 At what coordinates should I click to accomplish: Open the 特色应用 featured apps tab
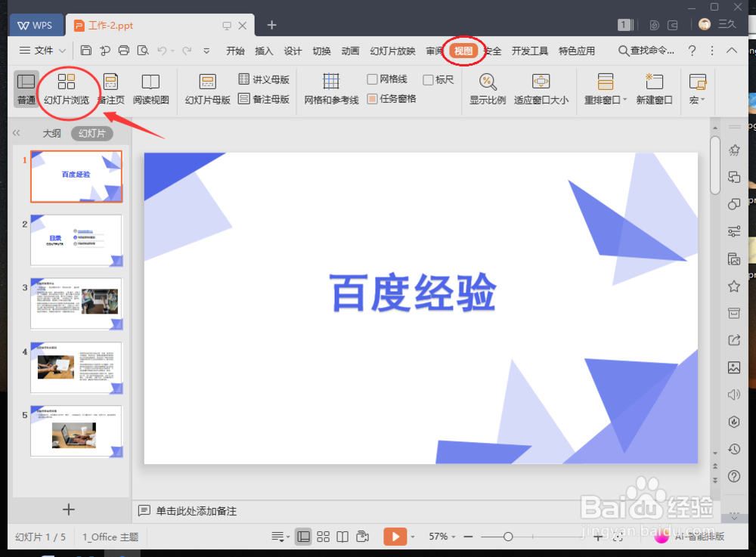coord(577,51)
